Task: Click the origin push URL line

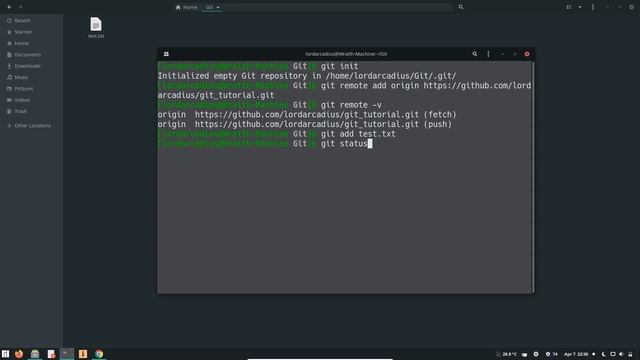Action: tap(305, 124)
